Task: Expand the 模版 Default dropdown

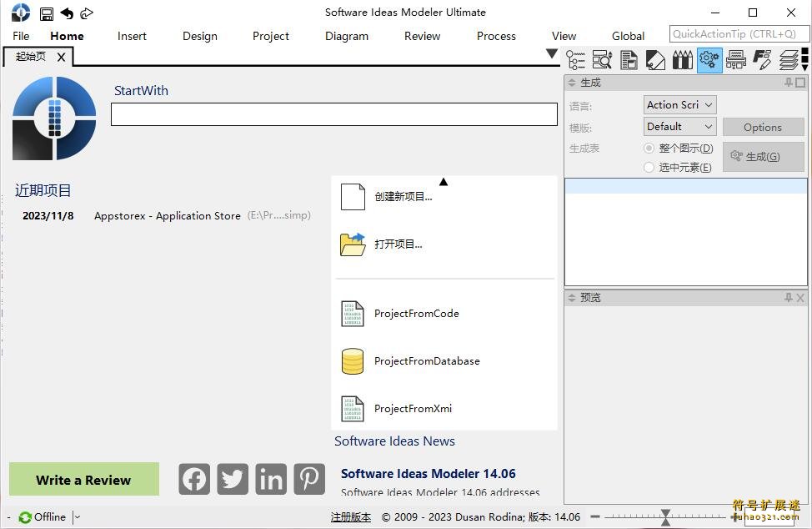Action: (679, 126)
